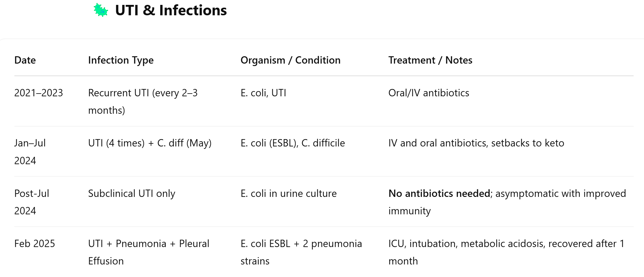Image resolution: width=644 pixels, height=277 pixels.
Task: Click the "Treatment / Notes" column header
Action: pos(430,60)
